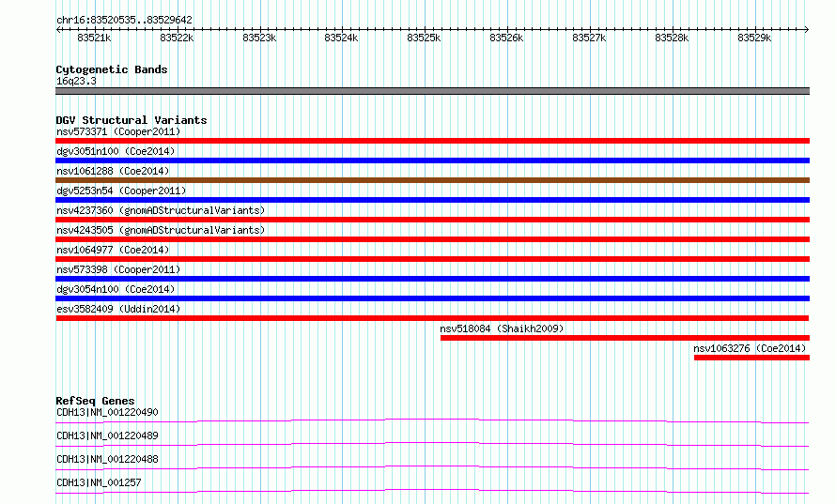Viewport: 836px width, 504px height.
Task: Open transcript CDH13|NM_001257 label
Action: [x=99, y=482]
